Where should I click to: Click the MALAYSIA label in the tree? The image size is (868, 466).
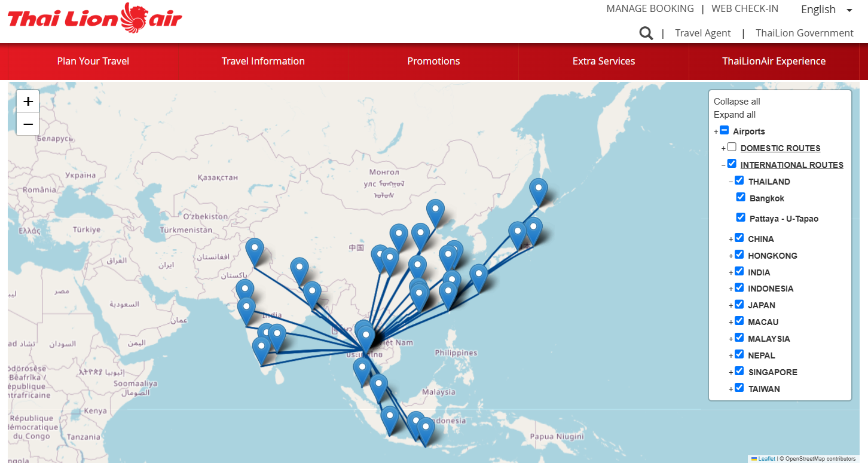(769, 339)
